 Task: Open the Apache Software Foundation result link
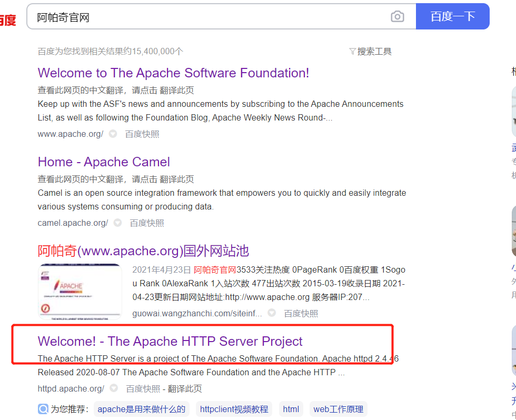point(173,73)
